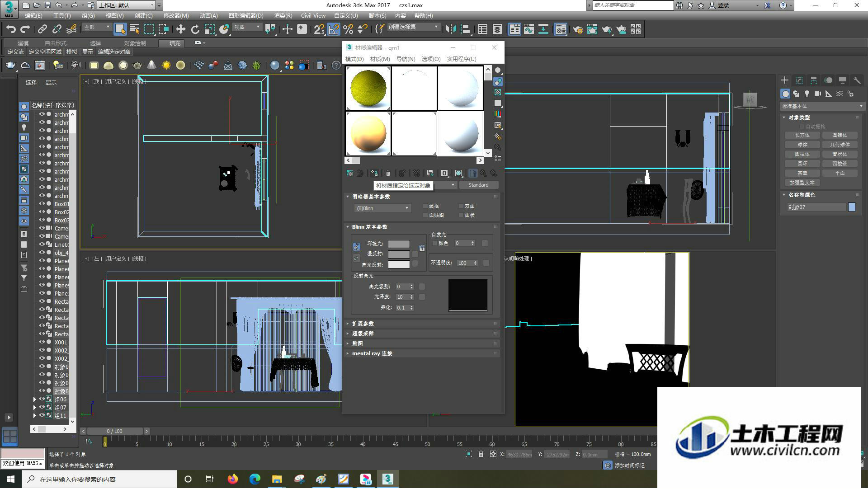Click the teapot render icon in lower toolbar
This screenshot has height=489, width=868.
10,66
